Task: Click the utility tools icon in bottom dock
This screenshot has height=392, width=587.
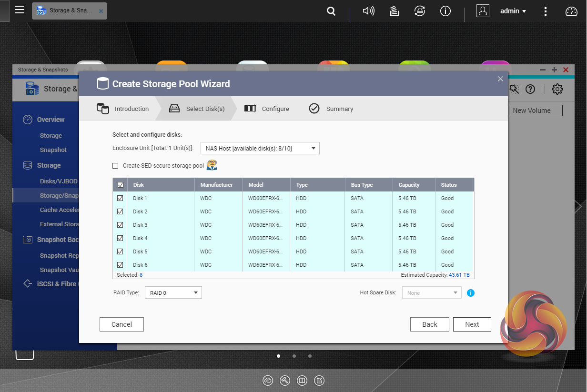Action: [285, 381]
